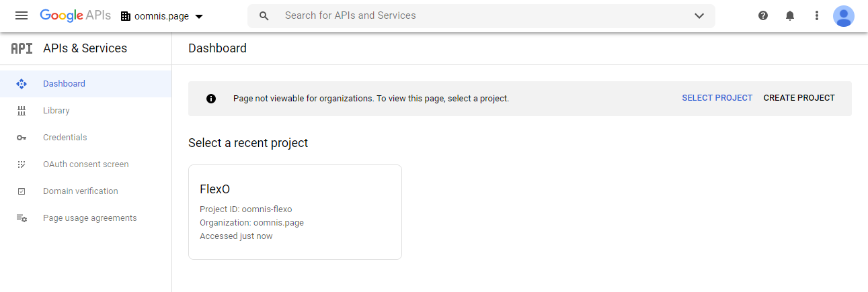Screen dimensions: 868x292
Task: Open Page usage agreements
Action: (86, 218)
